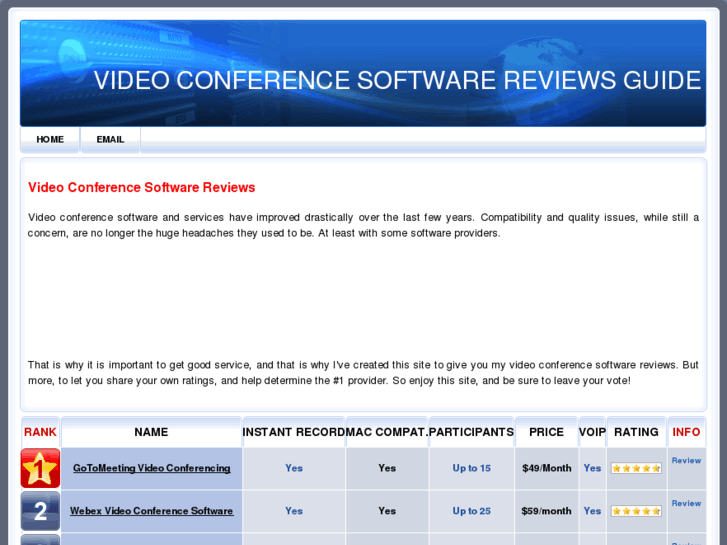Viewport: 727px width, 545px height.
Task: Click the INSTANT RECORD column header
Action: 294,432
